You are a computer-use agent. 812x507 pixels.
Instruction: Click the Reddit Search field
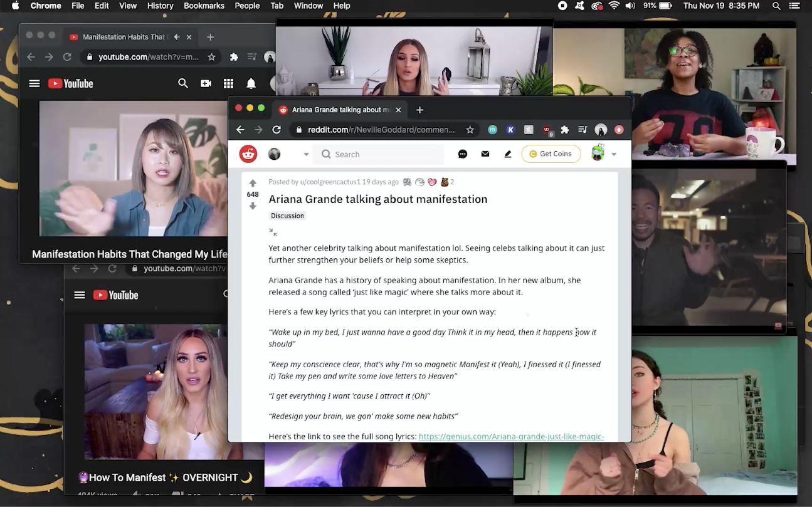pos(379,154)
